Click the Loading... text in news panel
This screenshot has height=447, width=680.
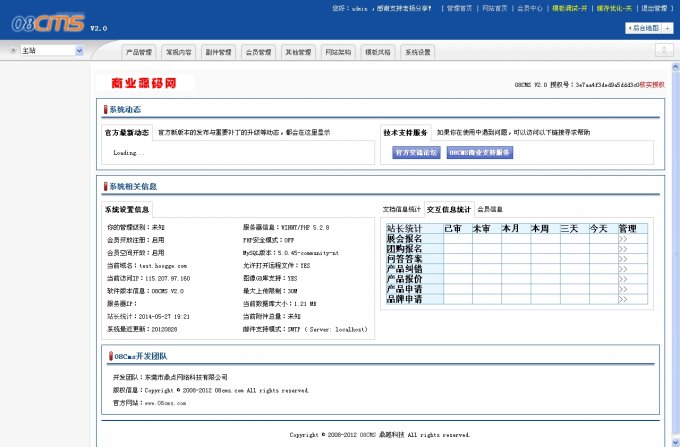(x=129, y=153)
